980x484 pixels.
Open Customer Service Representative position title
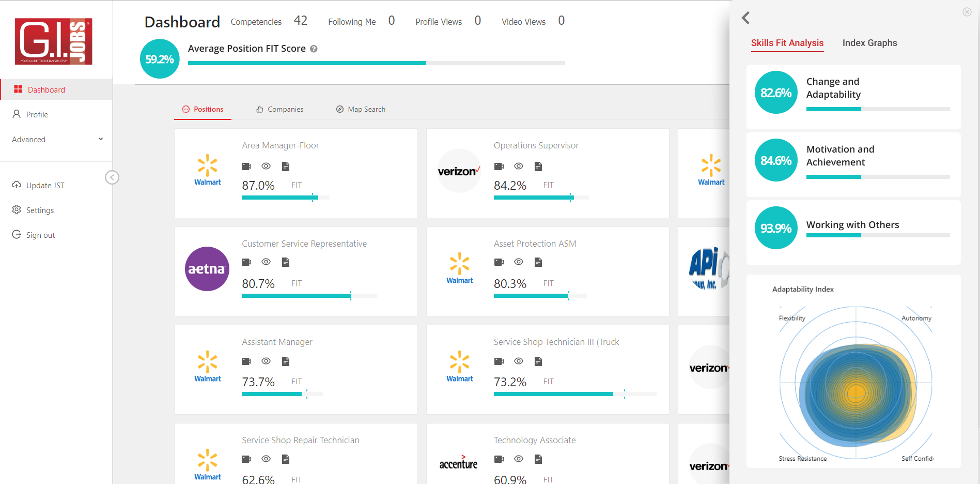[x=304, y=244]
